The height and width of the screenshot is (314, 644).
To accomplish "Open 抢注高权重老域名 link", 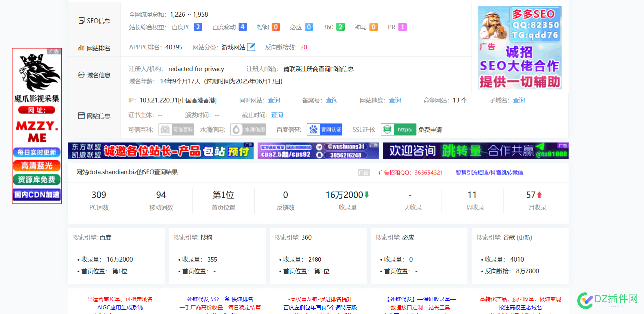I will (520, 307).
